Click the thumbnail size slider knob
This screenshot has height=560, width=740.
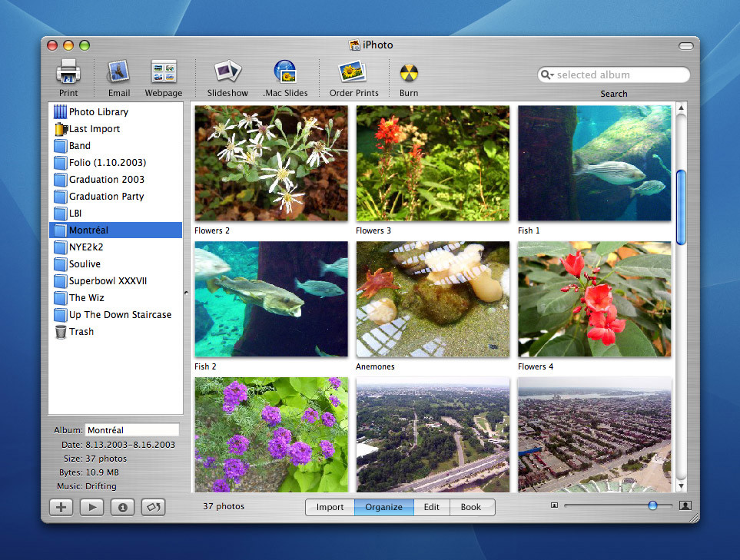click(652, 505)
